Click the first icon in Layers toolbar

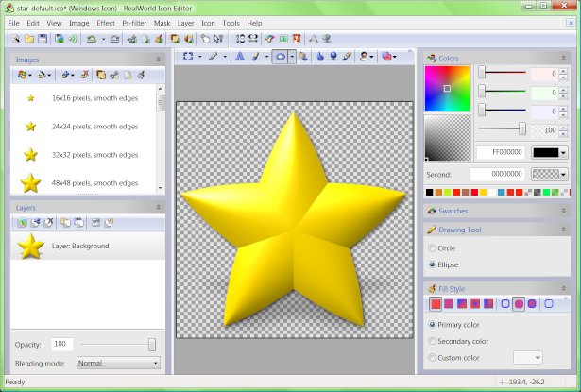tap(21, 223)
